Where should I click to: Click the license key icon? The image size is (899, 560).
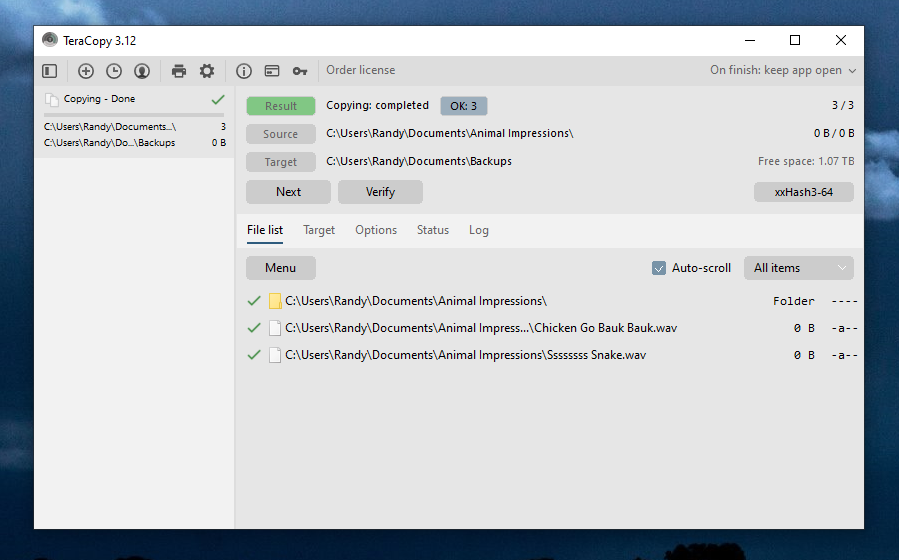pos(300,71)
